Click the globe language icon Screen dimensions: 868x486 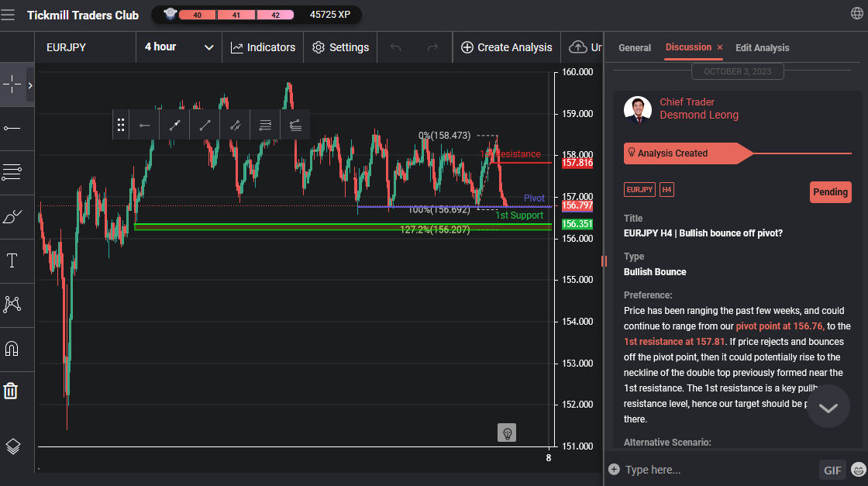(x=856, y=13)
